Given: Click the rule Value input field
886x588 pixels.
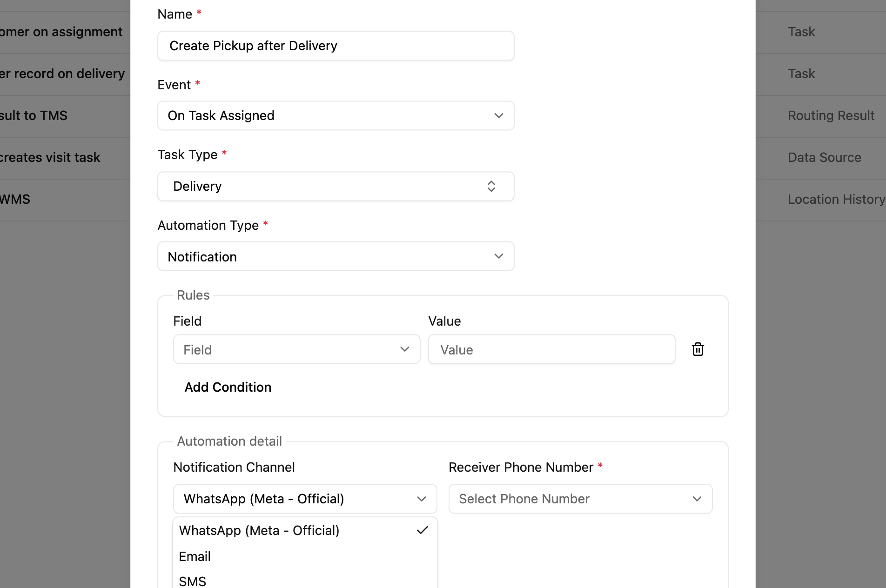Looking at the screenshot, I should coord(552,349).
